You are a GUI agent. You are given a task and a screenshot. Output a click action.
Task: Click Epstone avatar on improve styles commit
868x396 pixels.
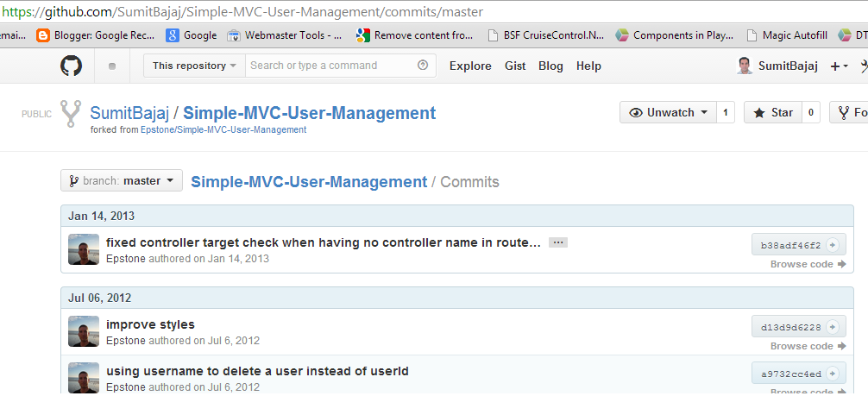coord(84,331)
